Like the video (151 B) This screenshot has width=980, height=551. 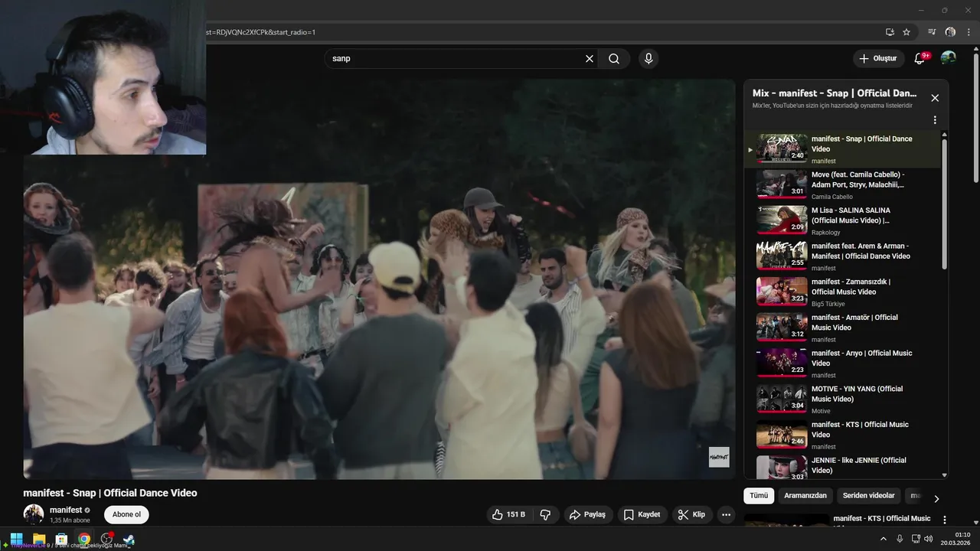(508, 515)
